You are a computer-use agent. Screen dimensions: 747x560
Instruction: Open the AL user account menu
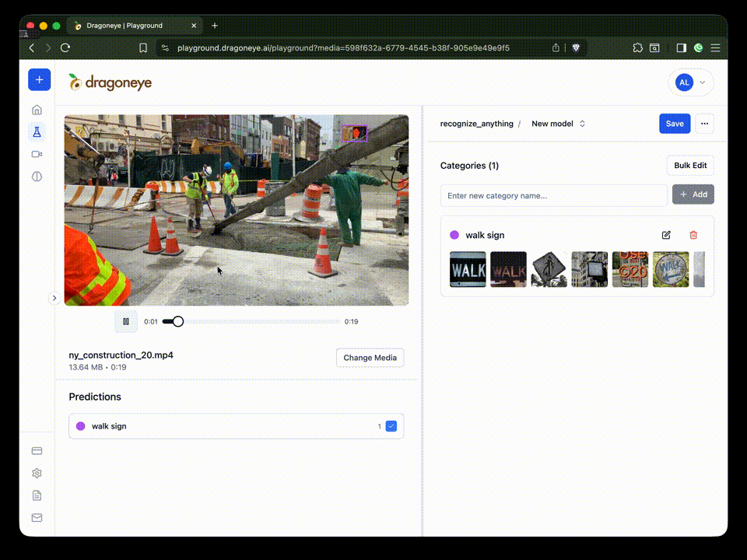click(690, 82)
